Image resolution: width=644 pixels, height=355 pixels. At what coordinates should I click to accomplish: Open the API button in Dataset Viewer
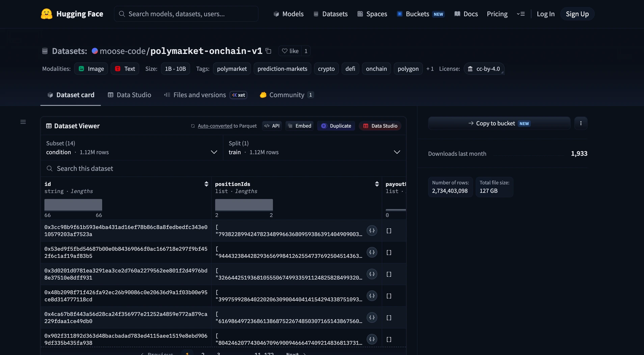click(x=272, y=126)
